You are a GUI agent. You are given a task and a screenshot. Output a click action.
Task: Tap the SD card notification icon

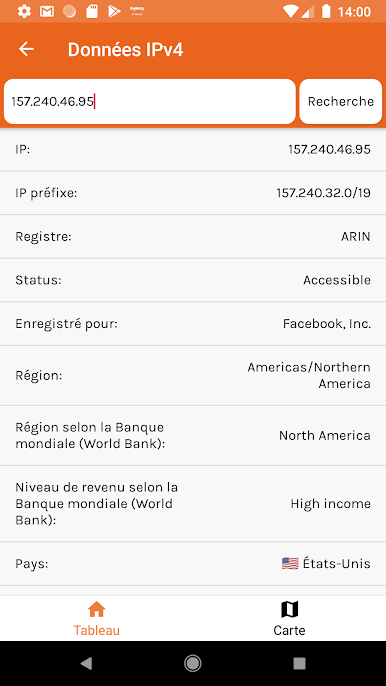(91, 11)
